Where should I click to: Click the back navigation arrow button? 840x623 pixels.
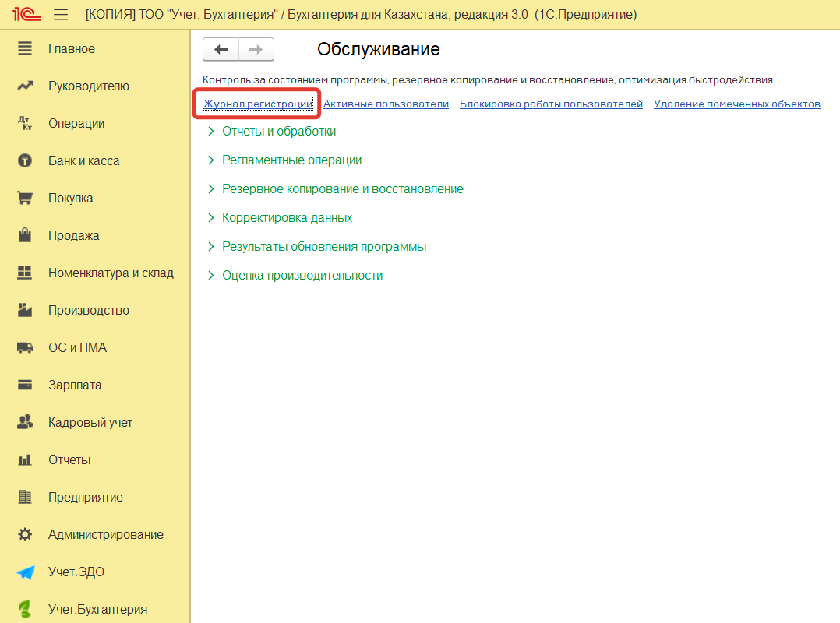[221, 50]
